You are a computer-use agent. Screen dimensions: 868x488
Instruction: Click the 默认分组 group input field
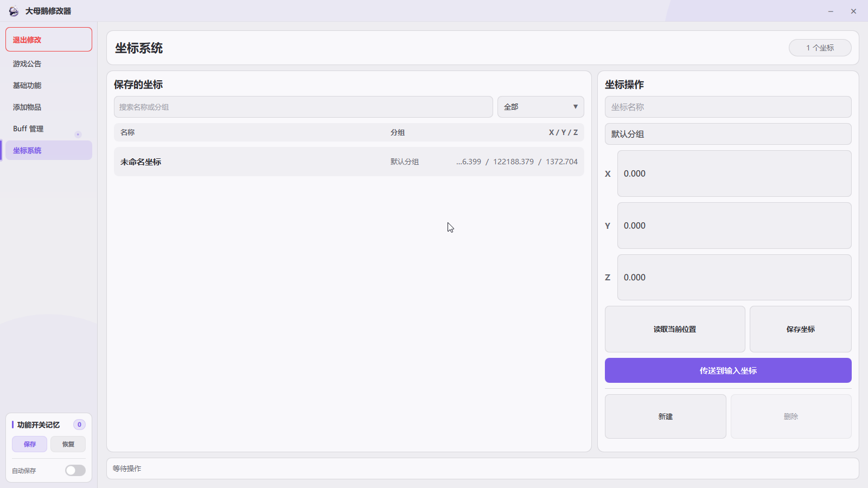(728, 134)
